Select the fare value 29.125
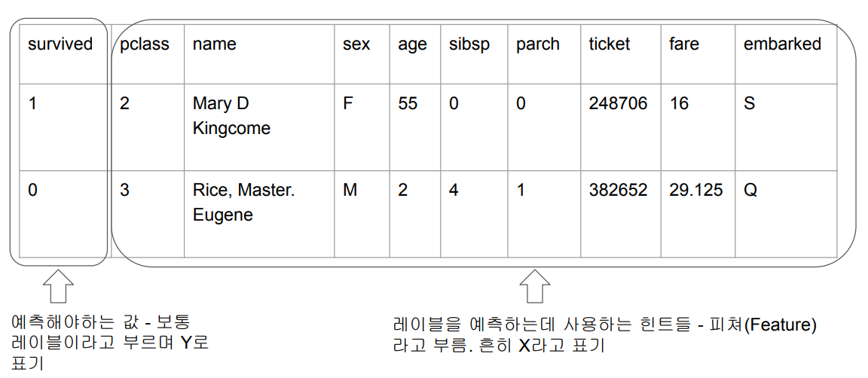868x378 pixels. (695, 191)
